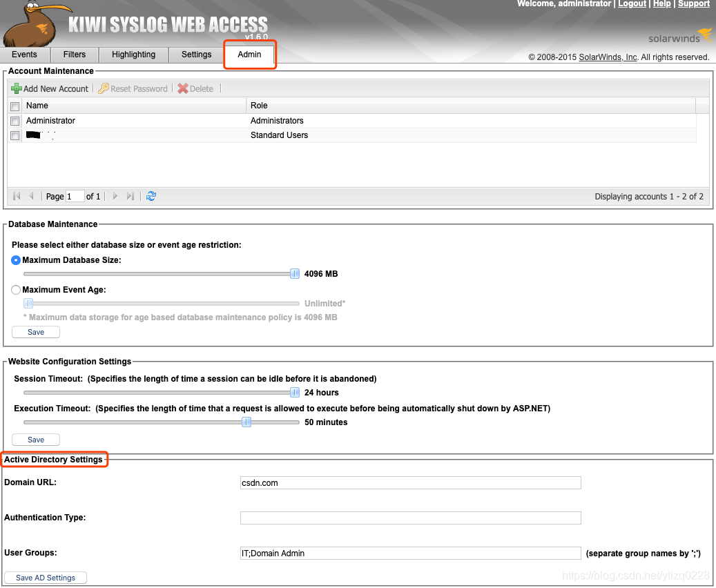This screenshot has height=588, width=716.
Task: Click Add New Account label
Action: click(x=56, y=89)
